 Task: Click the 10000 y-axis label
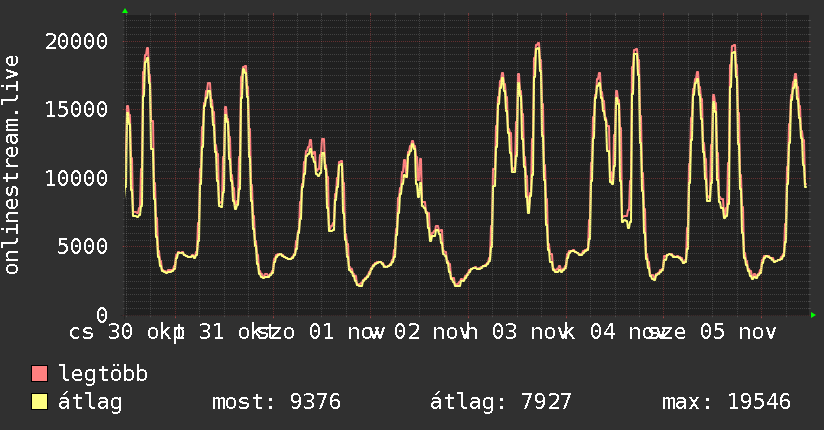pyautogui.click(x=76, y=178)
